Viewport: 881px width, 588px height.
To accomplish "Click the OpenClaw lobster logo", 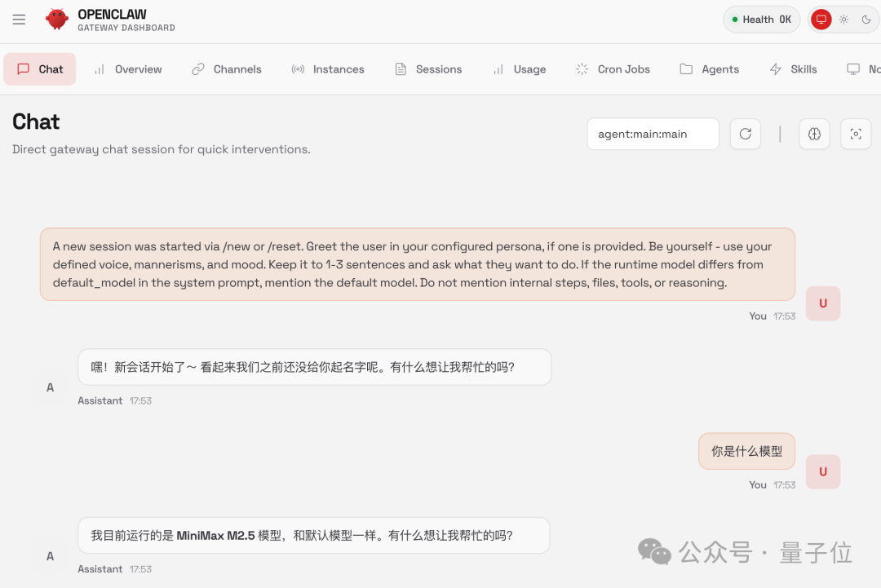I will 56,19.
